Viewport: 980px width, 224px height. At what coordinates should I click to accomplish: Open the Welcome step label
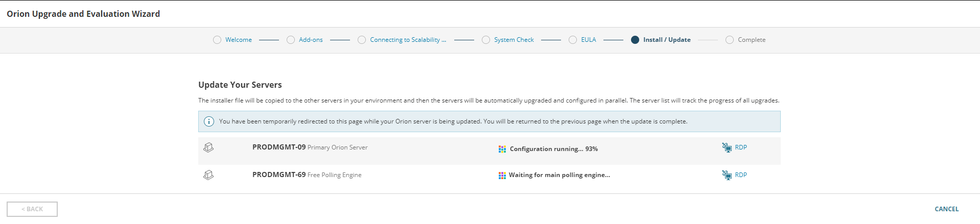(x=239, y=40)
